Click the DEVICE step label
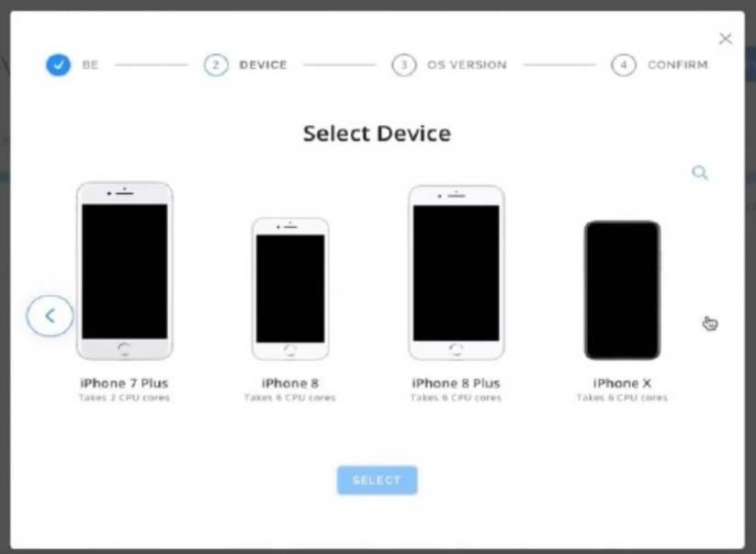Viewport: 756px width, 554px height. pos(264,64)
